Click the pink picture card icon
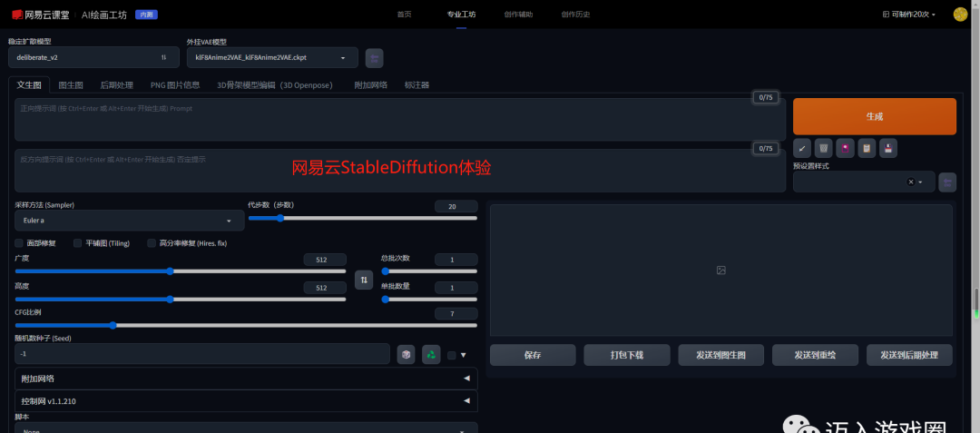 [x=846, y=148]
